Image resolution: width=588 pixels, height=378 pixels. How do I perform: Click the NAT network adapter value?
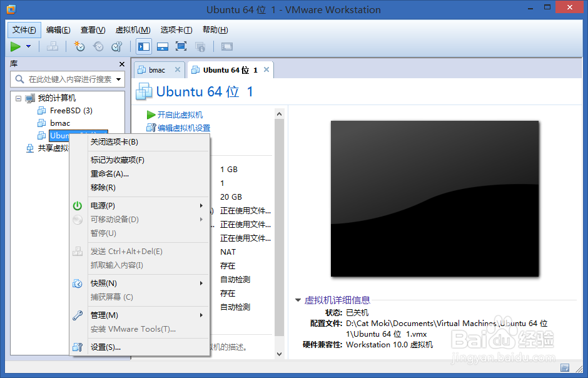click(228, 252)
